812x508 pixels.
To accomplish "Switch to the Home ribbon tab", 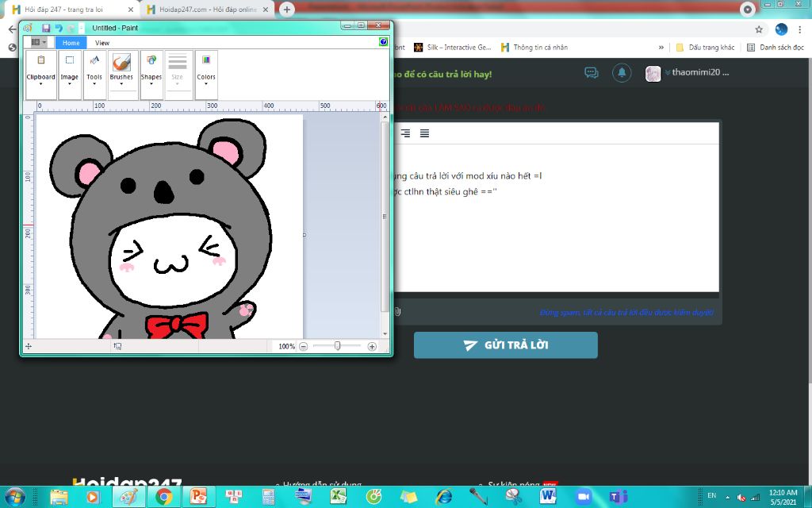I will coord(71,43).
